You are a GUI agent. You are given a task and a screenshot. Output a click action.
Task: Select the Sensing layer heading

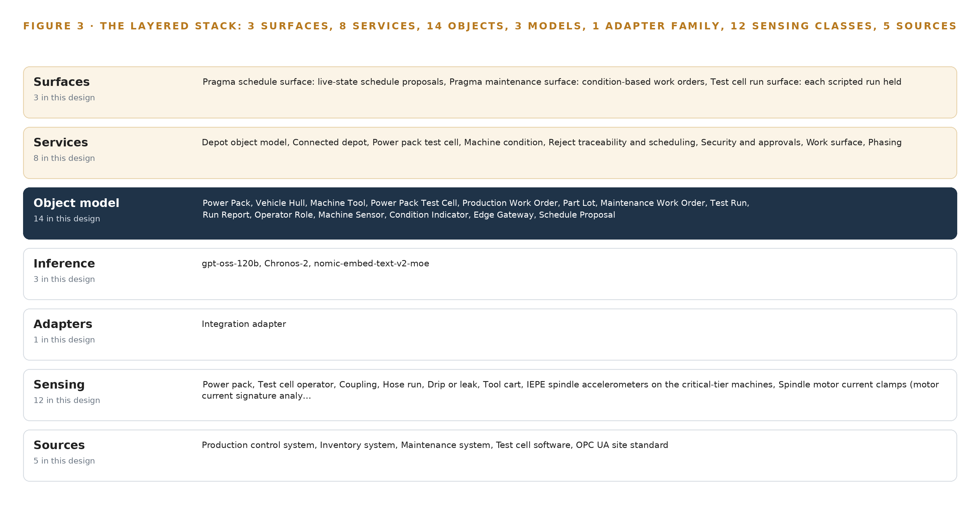tap(59, 384)
